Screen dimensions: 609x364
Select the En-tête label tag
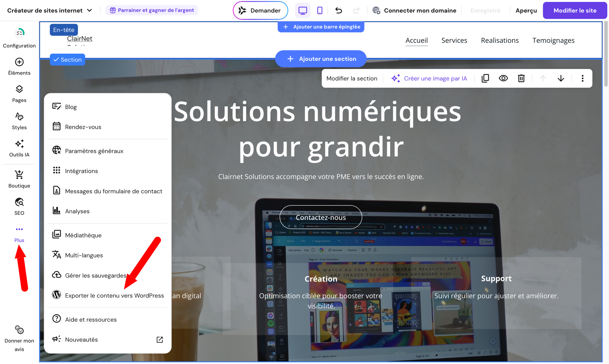(x=64, y=30)
